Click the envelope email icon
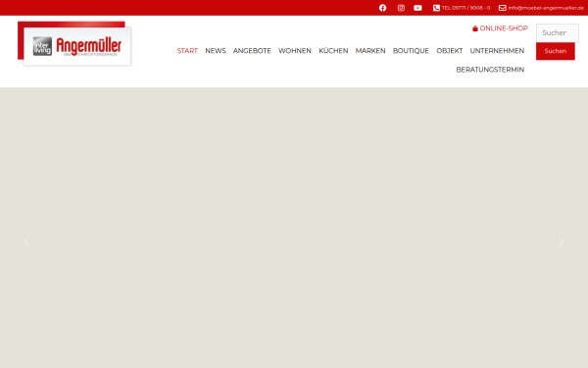 point(502,8)
